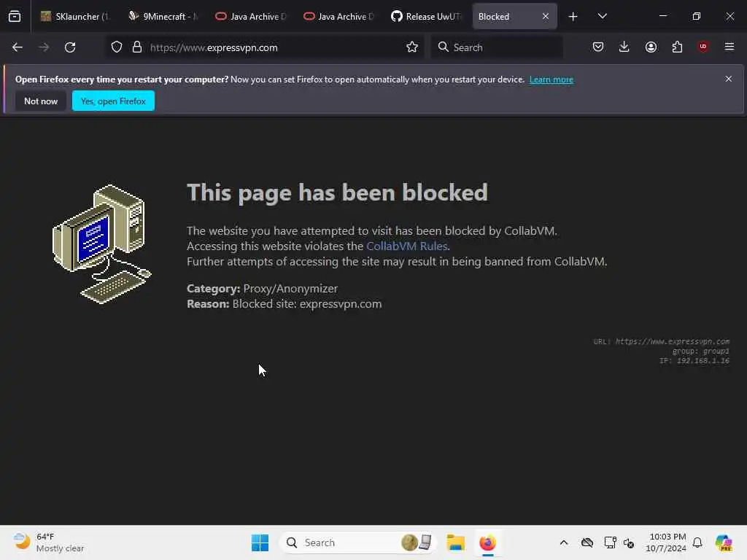Expand the list all tabs chevron
Screen dimensions: 747x560
coord(602,16)
